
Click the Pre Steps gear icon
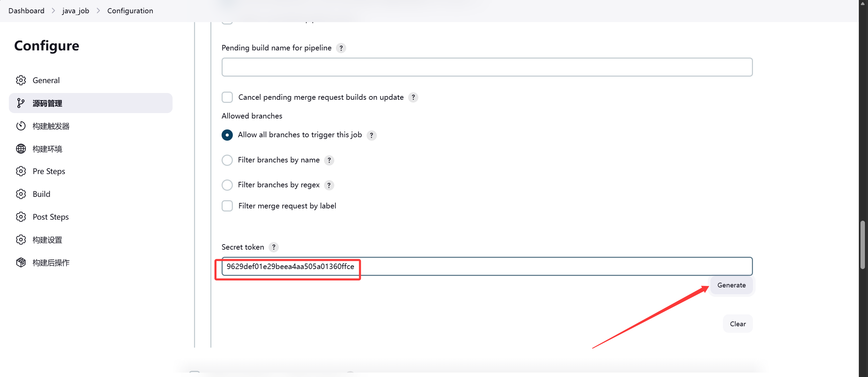[x=21, y=171]
